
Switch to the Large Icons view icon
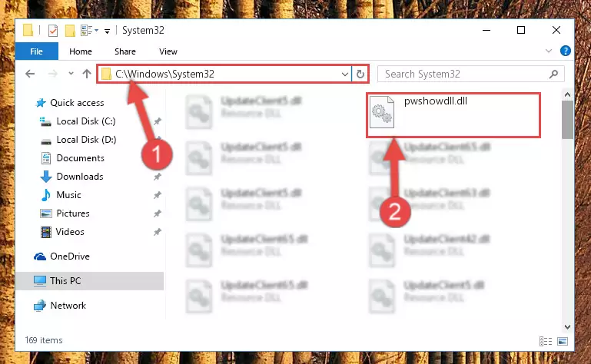click(x=563, y=342)
